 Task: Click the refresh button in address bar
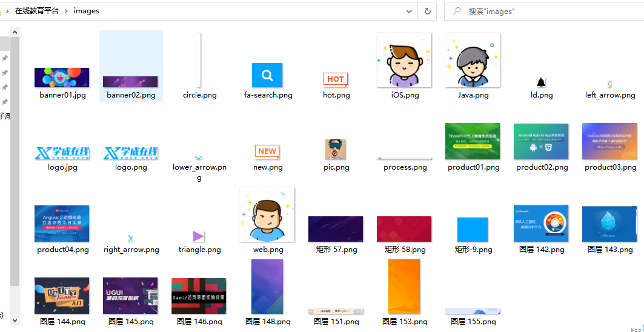click(x=427, y=11)
